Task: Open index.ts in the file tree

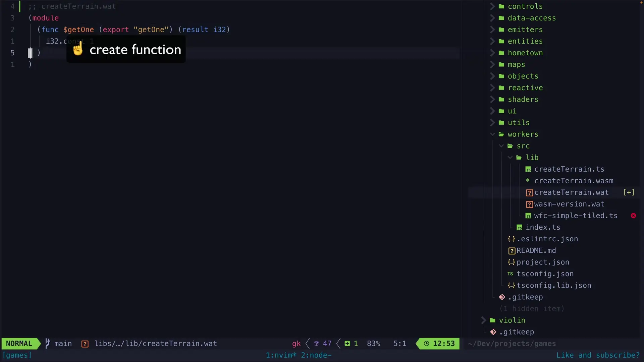Action: tap(543, 228)
